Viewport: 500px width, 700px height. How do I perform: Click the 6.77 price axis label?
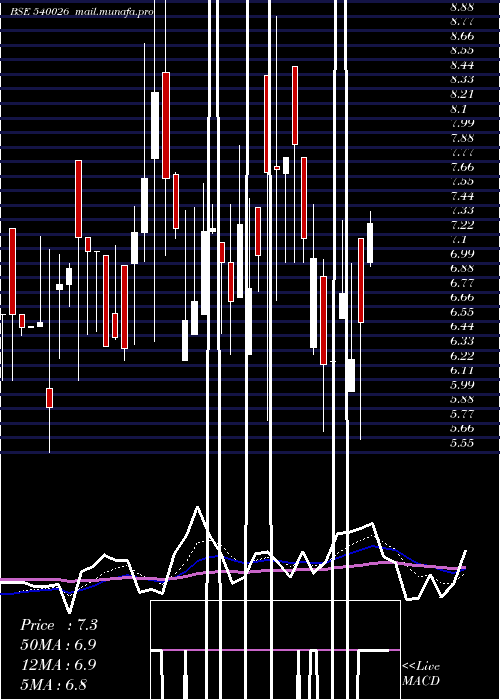(462, 283)
